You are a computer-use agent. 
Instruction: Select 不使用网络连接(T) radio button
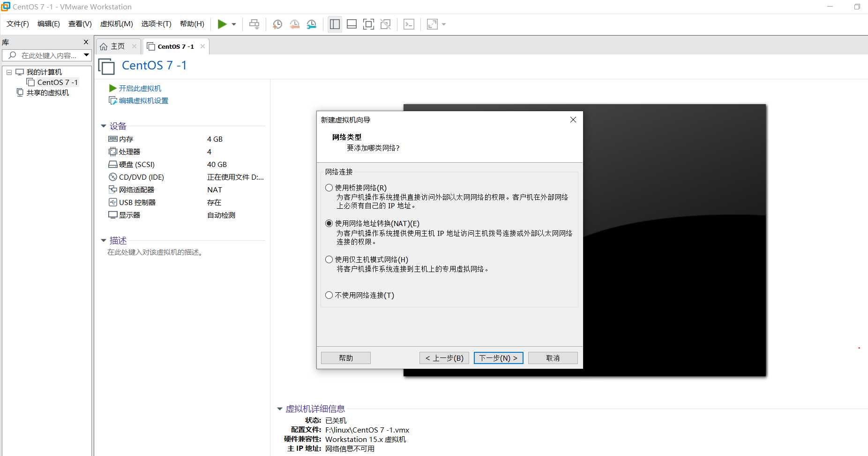click(329, 295)
